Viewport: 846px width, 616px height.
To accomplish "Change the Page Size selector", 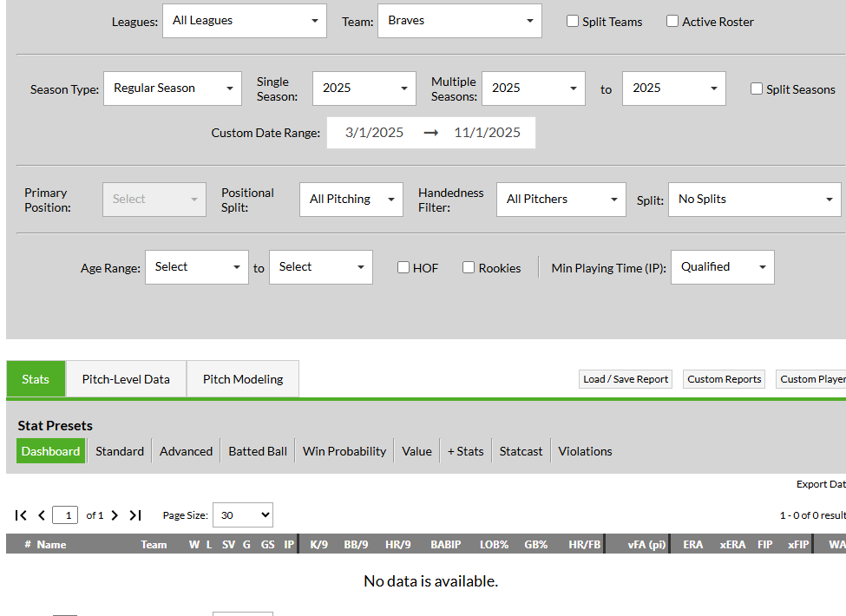I will [x=243, y=515].
